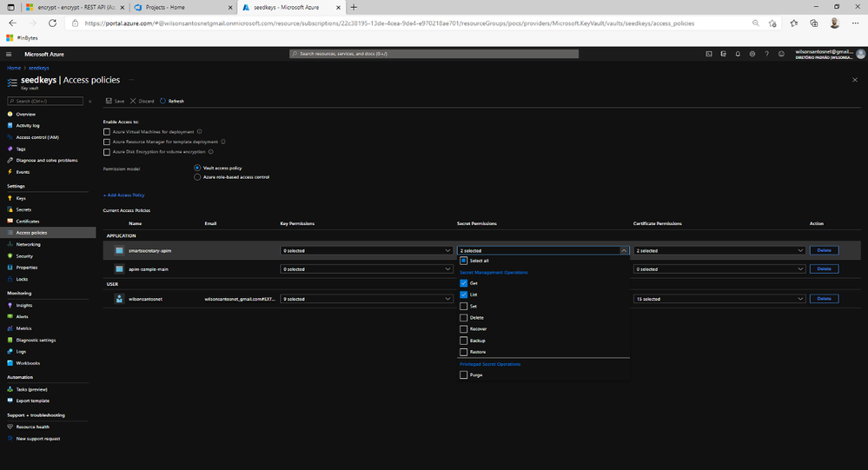Select Azure role-based access control option
The image size is (868, 470).
pos(197,177)
